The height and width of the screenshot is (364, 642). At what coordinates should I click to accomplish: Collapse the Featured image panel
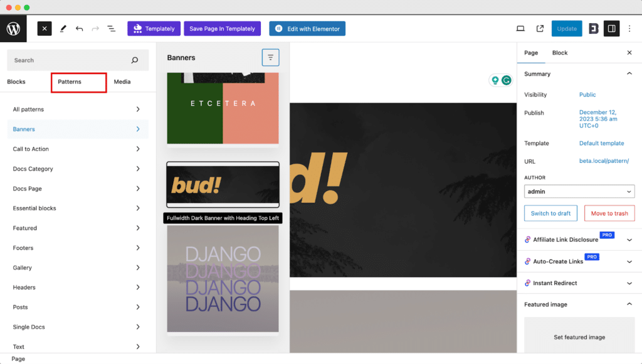point(630,304)
